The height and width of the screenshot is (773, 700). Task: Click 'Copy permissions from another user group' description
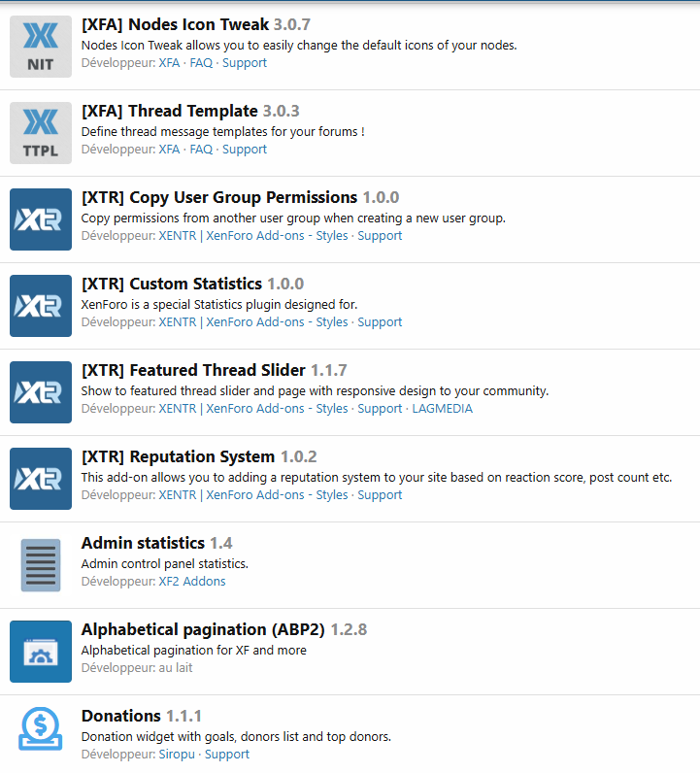[293, 218]
